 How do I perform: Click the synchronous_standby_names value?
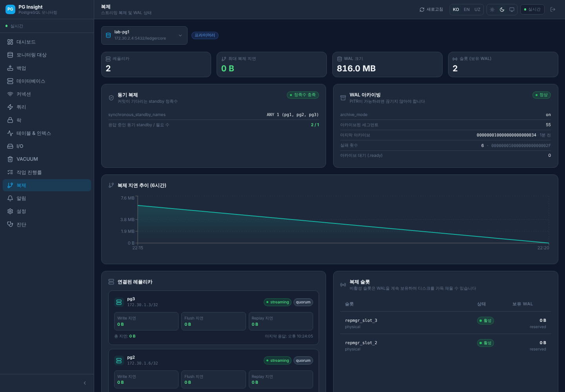(293, 115)
